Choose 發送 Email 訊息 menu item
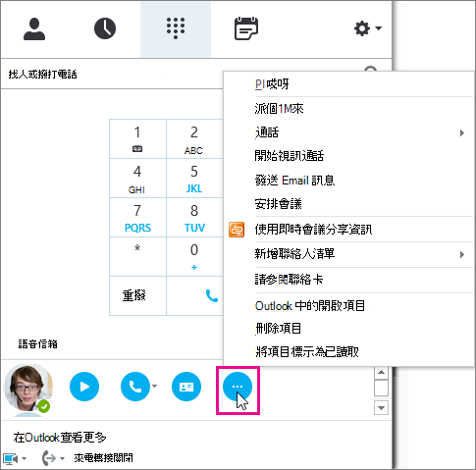The image size is (476, 470). tap(349, 181)
